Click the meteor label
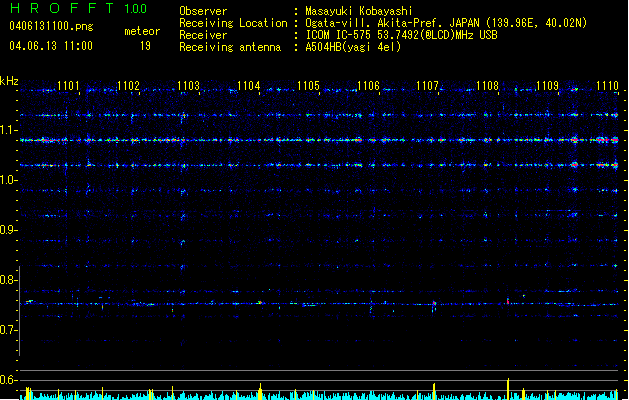The height and width of the screenshot is (400, 629). coord(142,31)
